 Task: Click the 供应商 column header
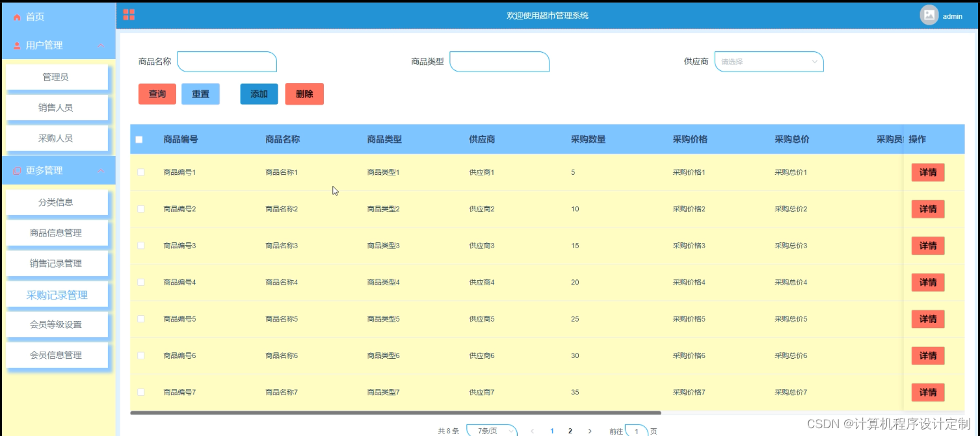click(482, 139)
